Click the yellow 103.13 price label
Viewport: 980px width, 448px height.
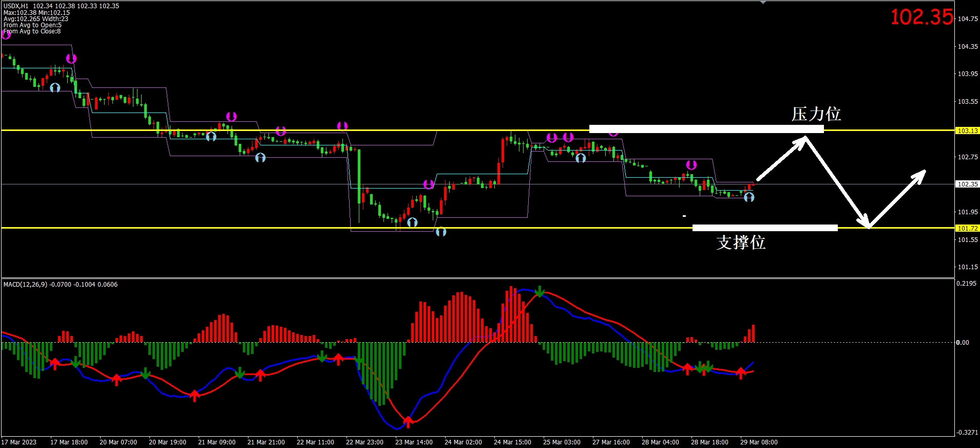click(967, 131)
